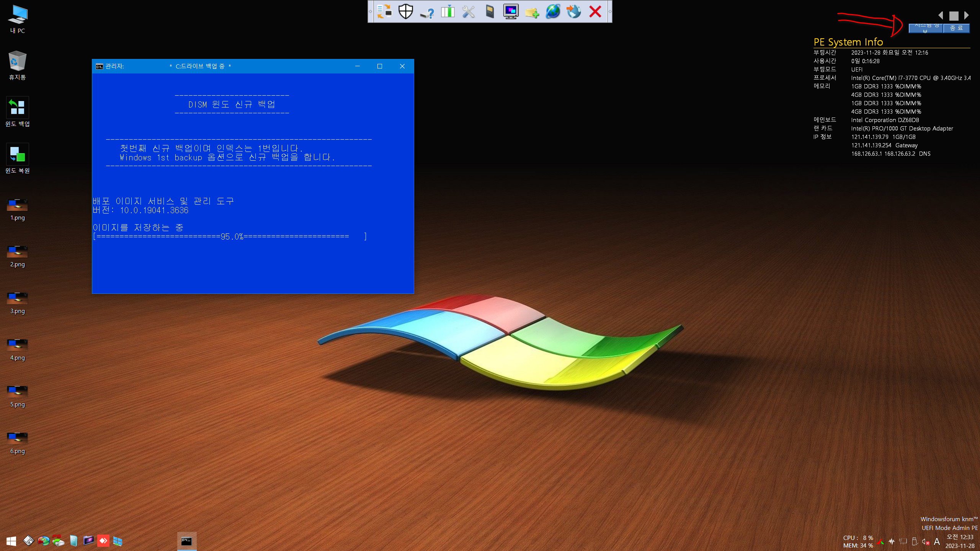Click the 'A' input language indicator
Image resolution: width=980 pixels, height=551 pixels.
pos(937,541)
